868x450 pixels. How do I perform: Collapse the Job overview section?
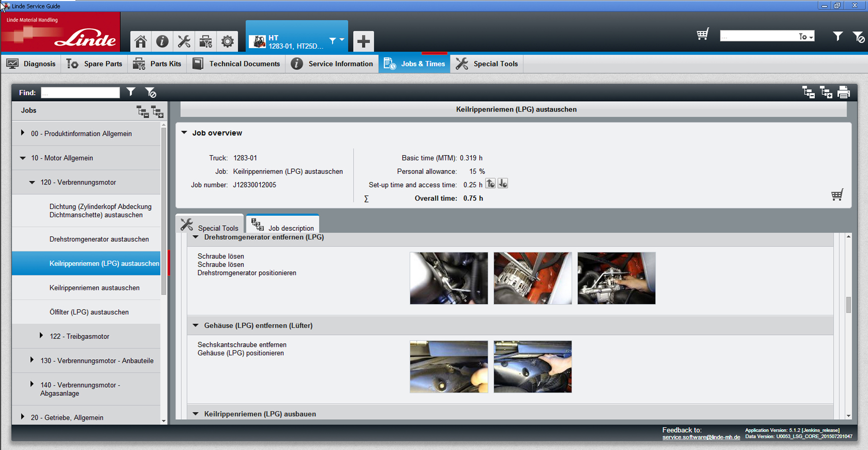point(184,132)
